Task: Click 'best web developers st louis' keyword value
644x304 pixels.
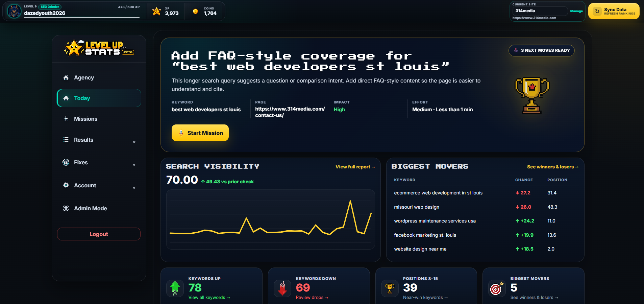Action: click(x=206, y=110)
